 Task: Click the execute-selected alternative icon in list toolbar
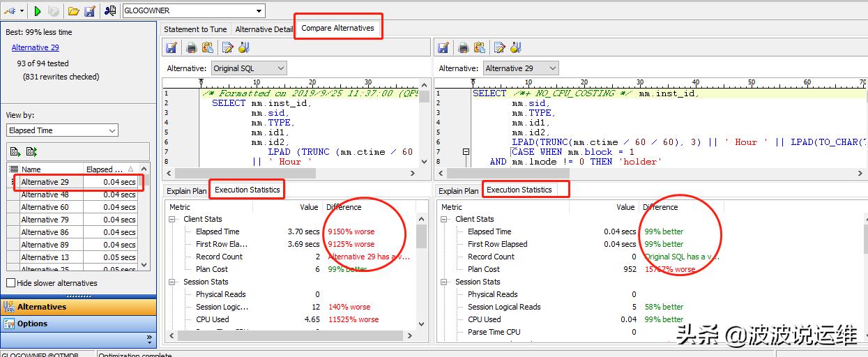tap(15, 151)
